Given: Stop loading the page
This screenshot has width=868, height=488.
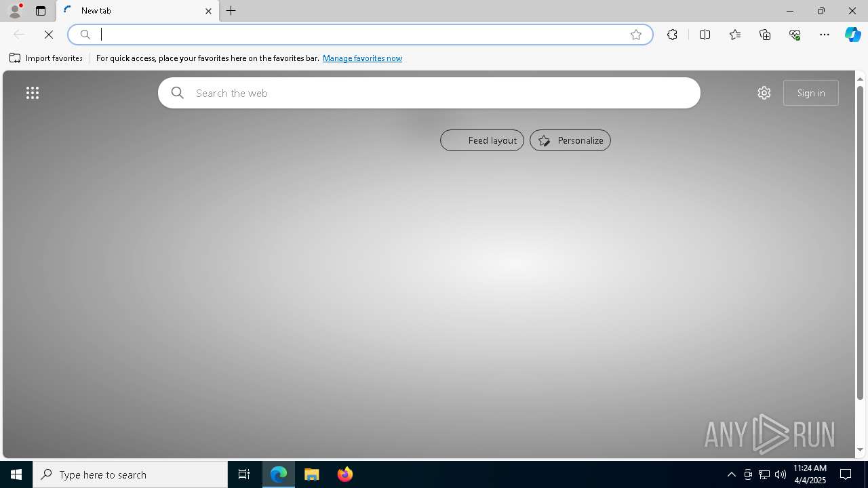Looking at the screenshot, I should (x=49, y=35).
